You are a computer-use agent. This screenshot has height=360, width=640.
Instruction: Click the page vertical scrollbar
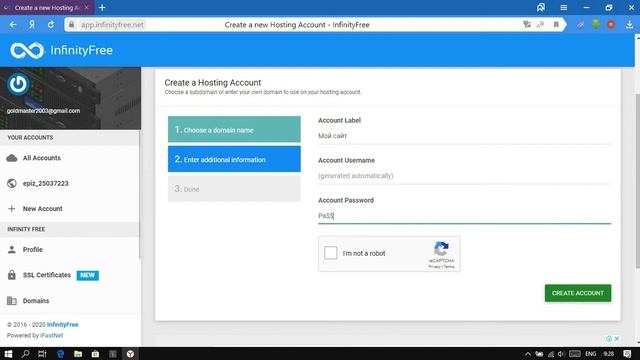pos(637,181)
